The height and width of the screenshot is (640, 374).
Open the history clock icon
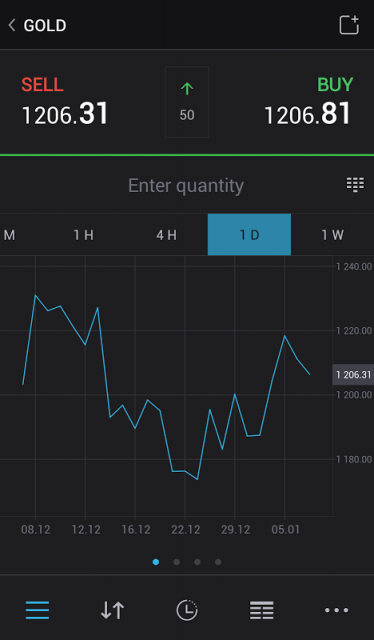point(187,610)
